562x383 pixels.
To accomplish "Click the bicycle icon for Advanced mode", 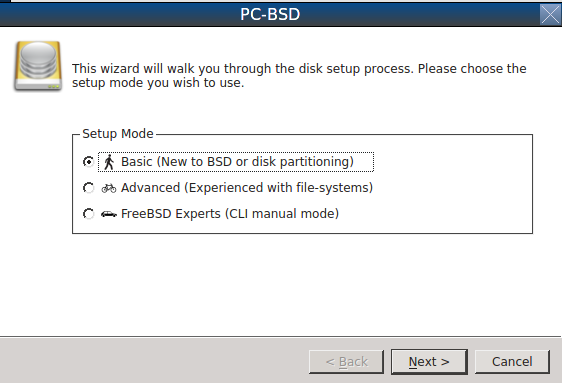I will pyautogui.click(x=109, y=188).
